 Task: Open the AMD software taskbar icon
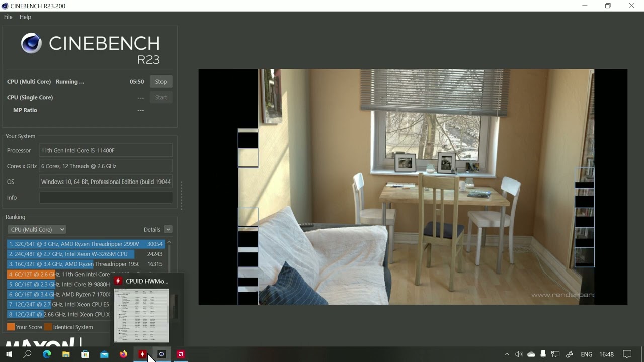click(x=181, y=354)
